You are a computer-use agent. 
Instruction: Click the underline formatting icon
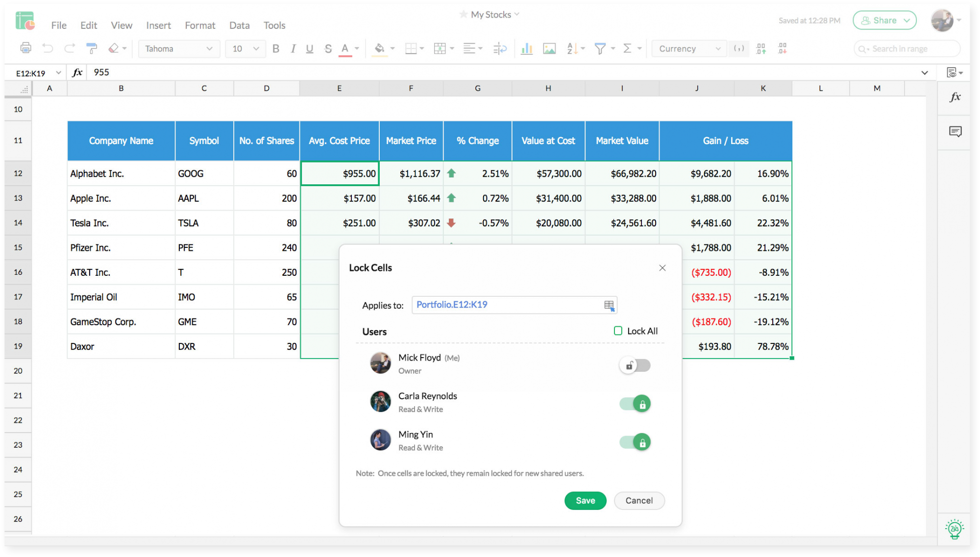pos(309,48)
